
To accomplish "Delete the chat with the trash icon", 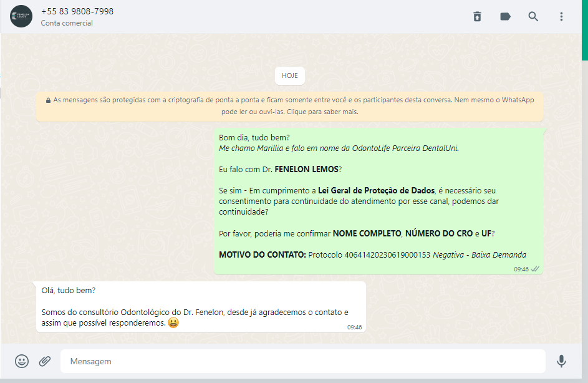I will tap(477, 16).
